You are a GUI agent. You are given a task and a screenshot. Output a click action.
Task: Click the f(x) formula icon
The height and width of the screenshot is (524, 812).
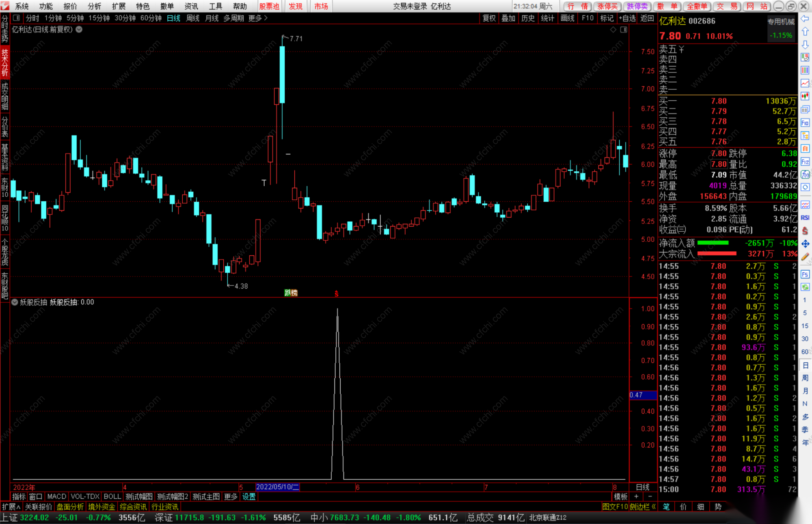pyautogui.click(x=805, y=175)
